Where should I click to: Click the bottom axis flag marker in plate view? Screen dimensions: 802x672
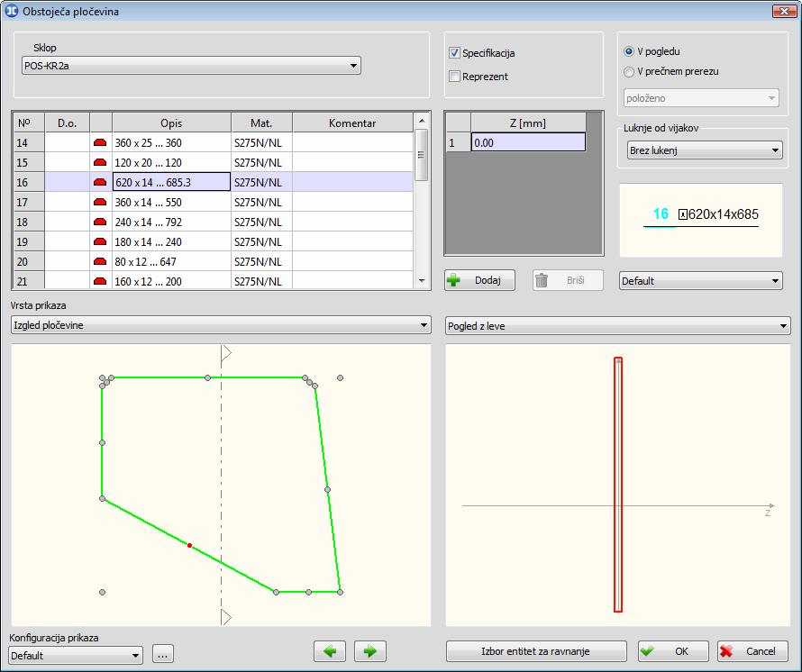[x=226, y=617]
